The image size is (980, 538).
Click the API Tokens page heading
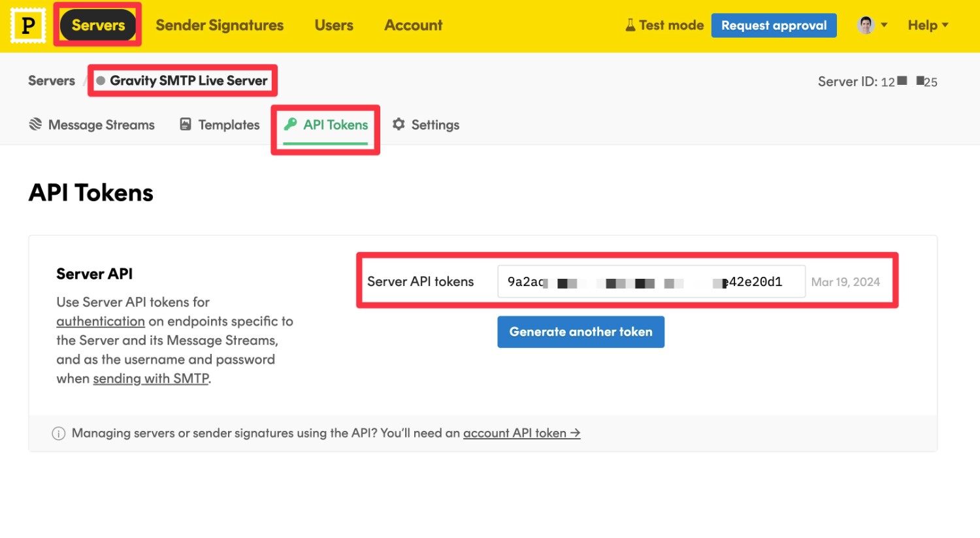[91, 193]
